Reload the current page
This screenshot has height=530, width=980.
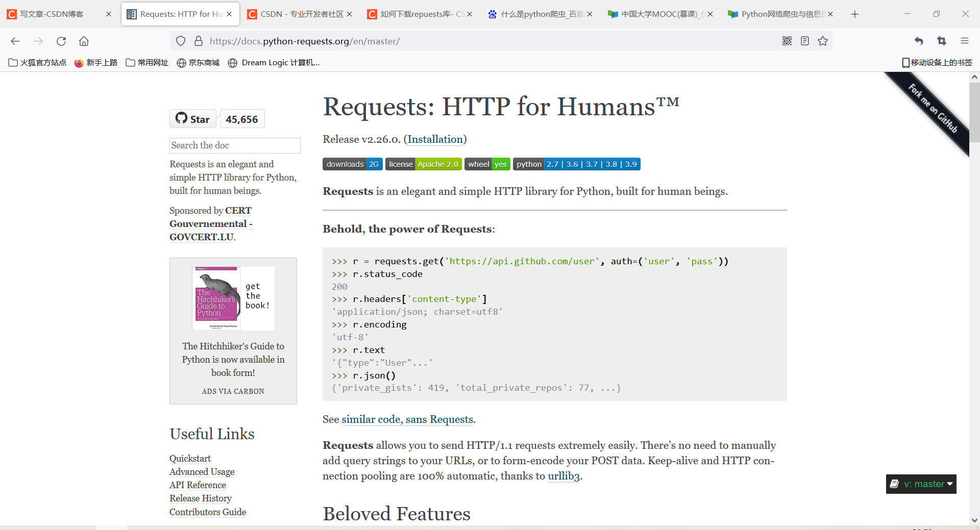pyautogui.click(x=61, y=41)
